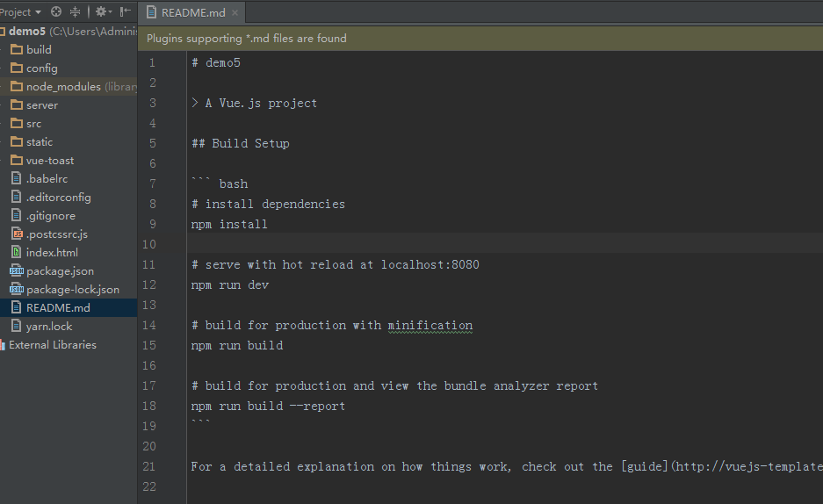823x504 pixels.
Task: Click the [guide] link text on line 21
Action: [x=645, y=466]
